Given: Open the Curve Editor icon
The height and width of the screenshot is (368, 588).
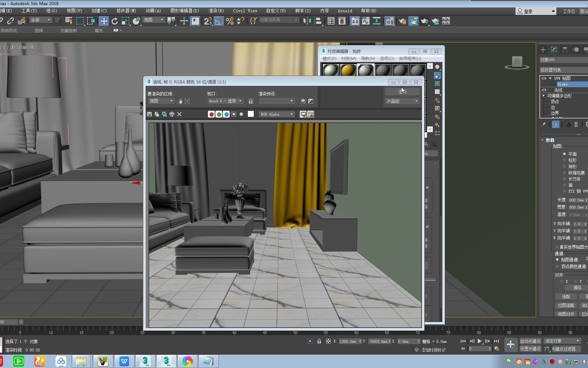Looking at the screenshot, I should click(x=366, y=21).
